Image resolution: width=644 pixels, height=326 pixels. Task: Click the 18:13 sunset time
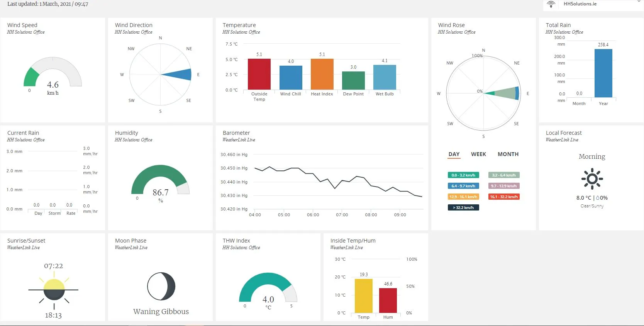tap(53, 315)
